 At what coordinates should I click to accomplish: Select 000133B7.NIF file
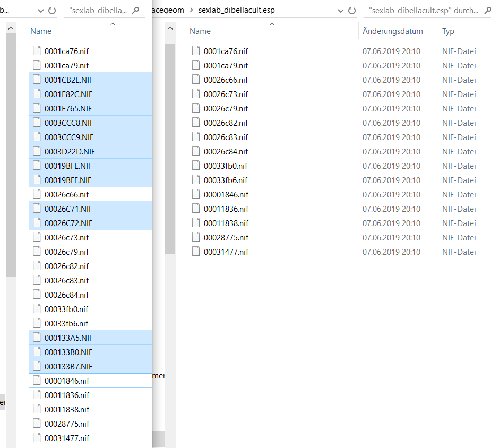tap(90, 367)
